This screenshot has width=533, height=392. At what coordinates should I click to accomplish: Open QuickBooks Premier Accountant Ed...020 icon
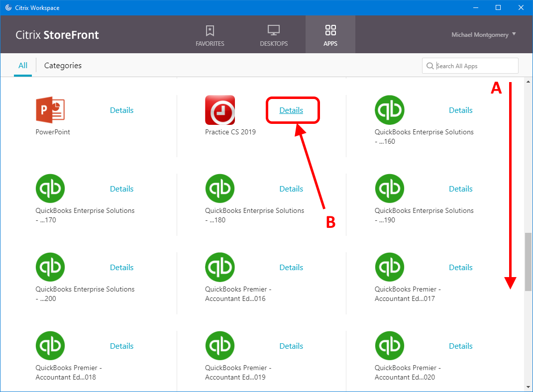(390, 345)
